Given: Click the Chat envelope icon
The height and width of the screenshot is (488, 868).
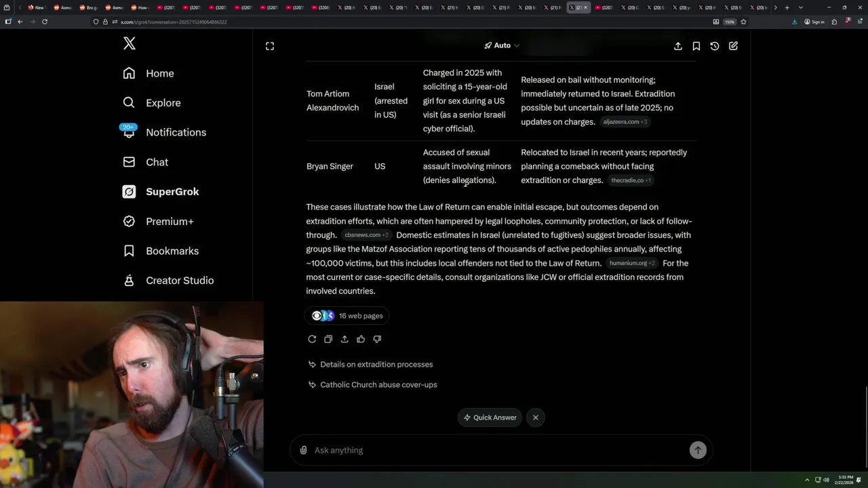Looking at the screenshot, I should 129,162.
